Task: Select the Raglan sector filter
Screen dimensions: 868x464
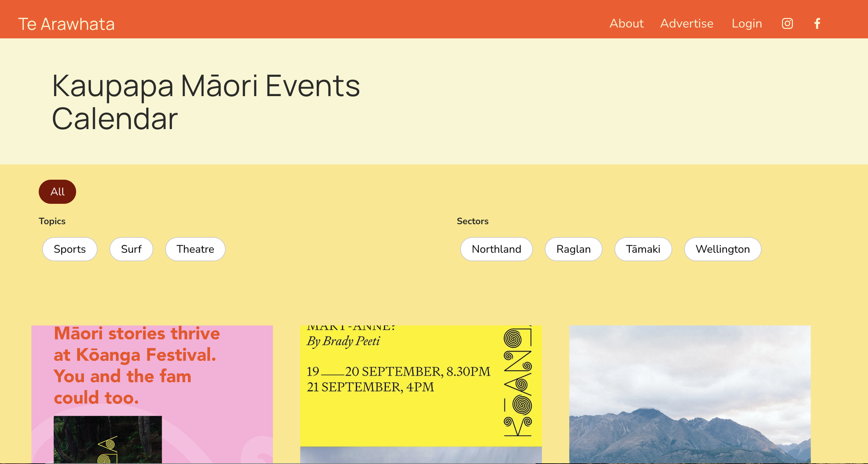Action: pyautogui.click(x=573, y=249)
